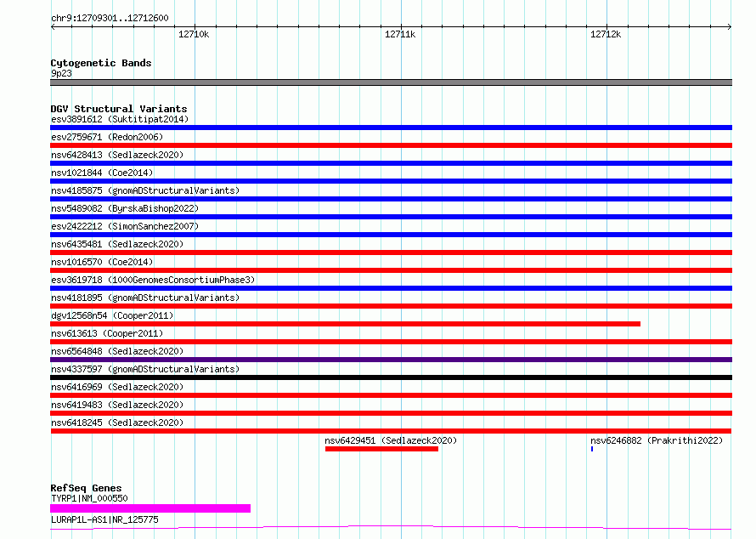756x539 pixels.
Task: Select the red bar under nsv1016570
Action: click(391, 270)
